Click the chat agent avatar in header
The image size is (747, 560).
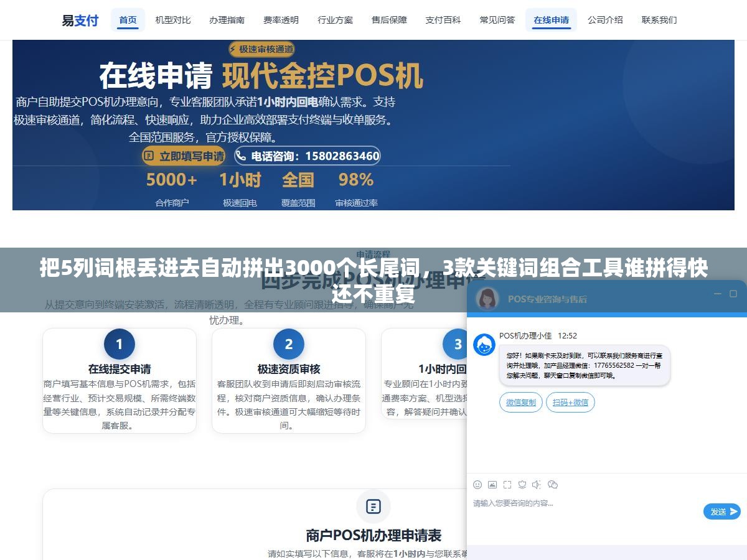(487, 298)
